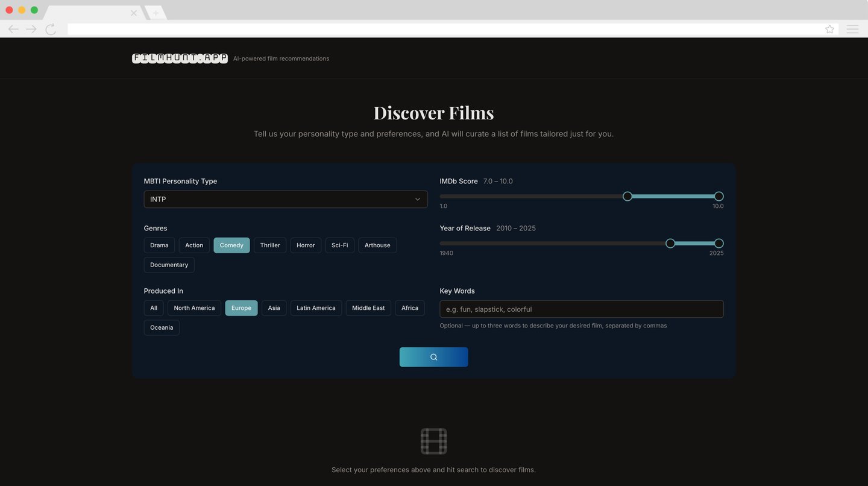Image resolution: width=868 pixels, height=486 pixels.
Task: Toggle the Thriller genre chip
Action: click(x=270, y=245)
